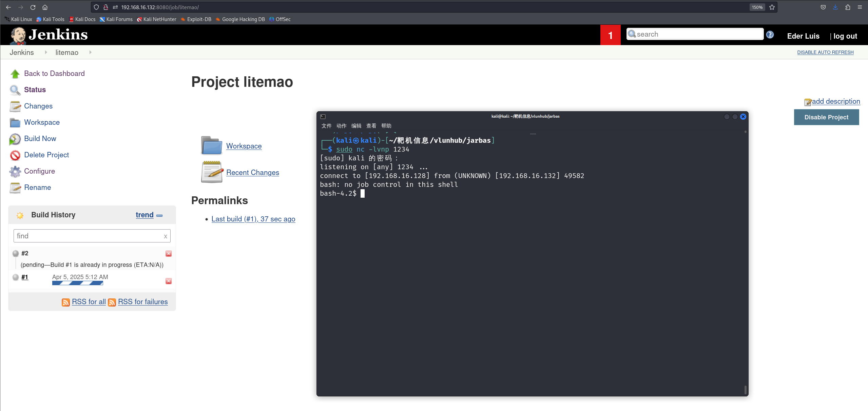This screenshot has width=868, height=411.
Task: Collapse the Build History trend widget
Action: 159,216
